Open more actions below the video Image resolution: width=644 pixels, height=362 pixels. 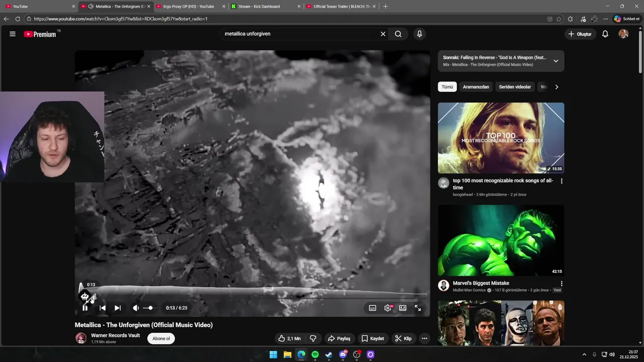point(425,339)
